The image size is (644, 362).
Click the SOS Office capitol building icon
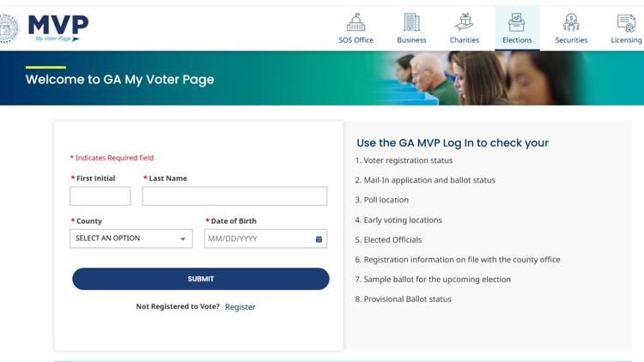355,22
